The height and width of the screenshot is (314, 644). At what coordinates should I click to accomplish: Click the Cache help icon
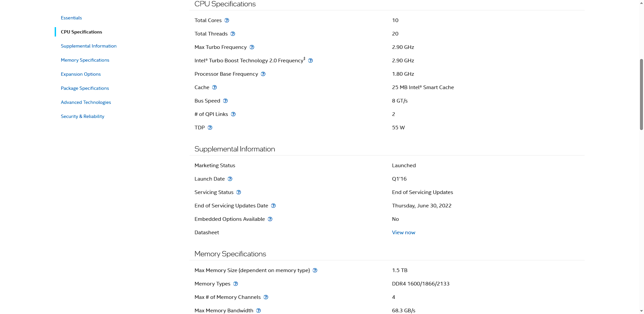click(215, 87)
